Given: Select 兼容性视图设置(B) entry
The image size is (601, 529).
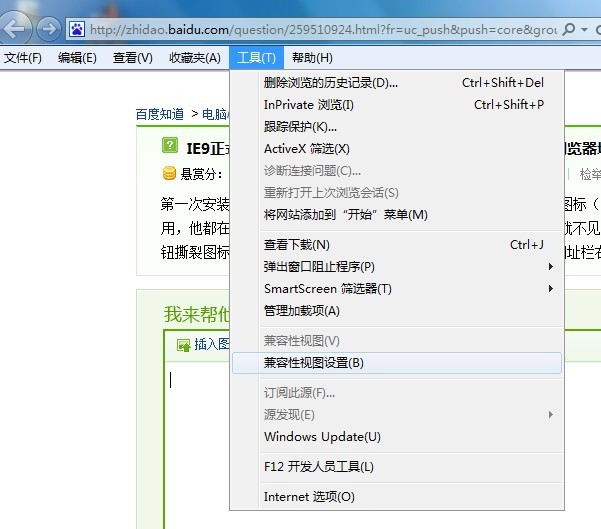Looking at the screenshot, I should [x=397, y=363].
